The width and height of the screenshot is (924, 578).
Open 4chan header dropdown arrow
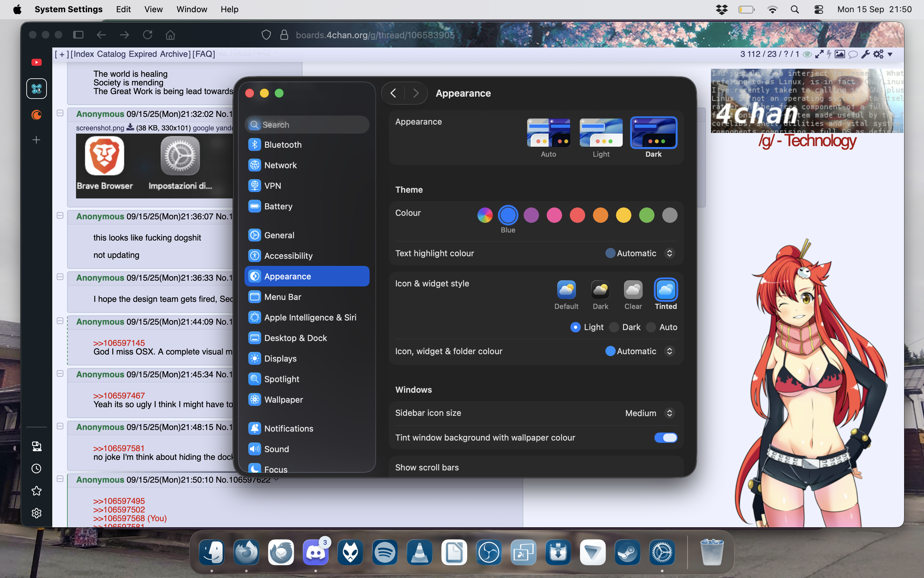point(890,54)
